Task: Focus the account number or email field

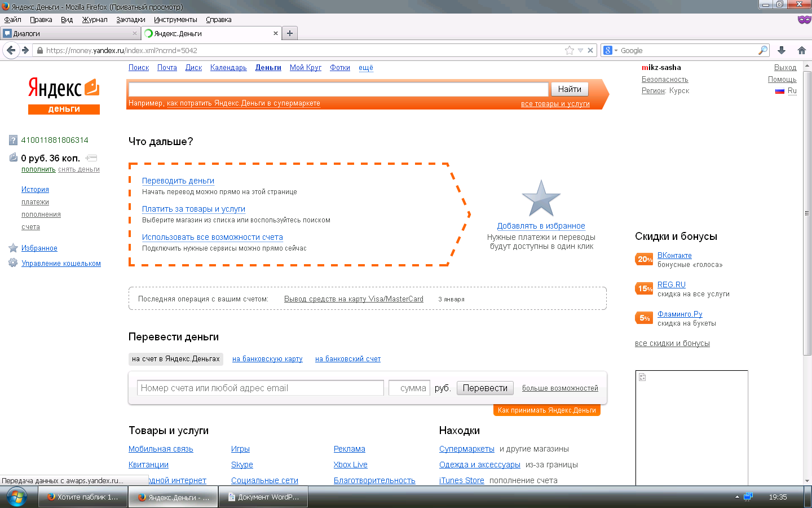Action: pyautogui.click(x=260, y=388)
